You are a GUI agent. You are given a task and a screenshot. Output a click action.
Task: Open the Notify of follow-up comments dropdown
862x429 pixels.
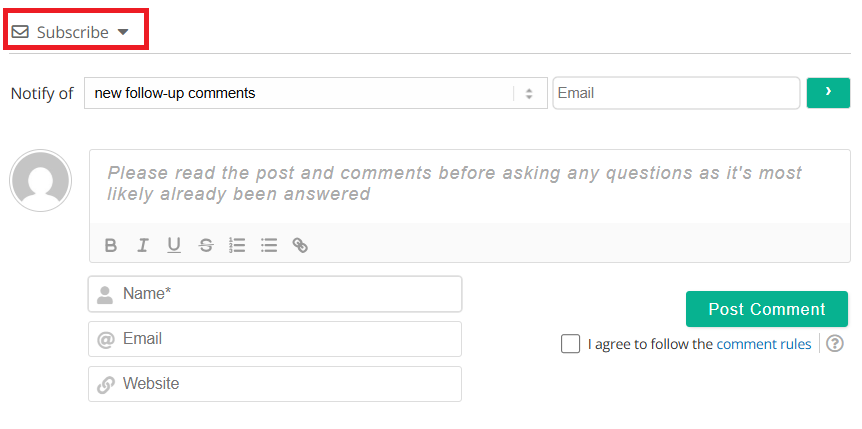point(316,93)
